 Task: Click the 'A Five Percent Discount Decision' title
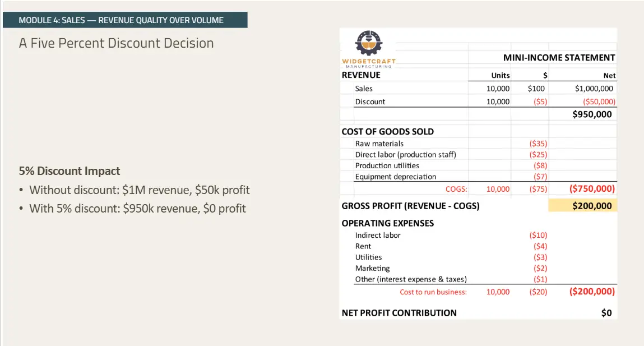(x=117, y=43)
